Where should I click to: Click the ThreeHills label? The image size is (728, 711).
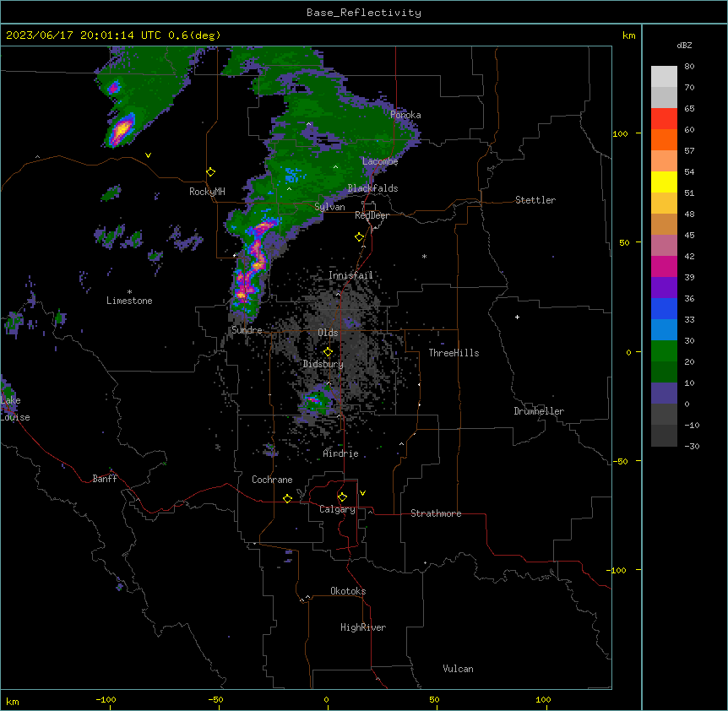(x=454, y=353)
